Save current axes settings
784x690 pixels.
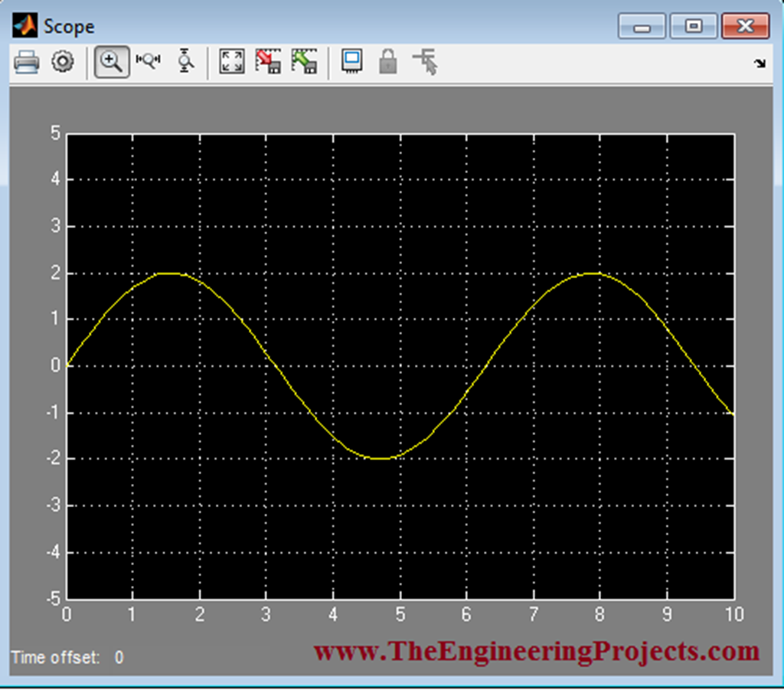pyautogui.click(x=268, y=61)
